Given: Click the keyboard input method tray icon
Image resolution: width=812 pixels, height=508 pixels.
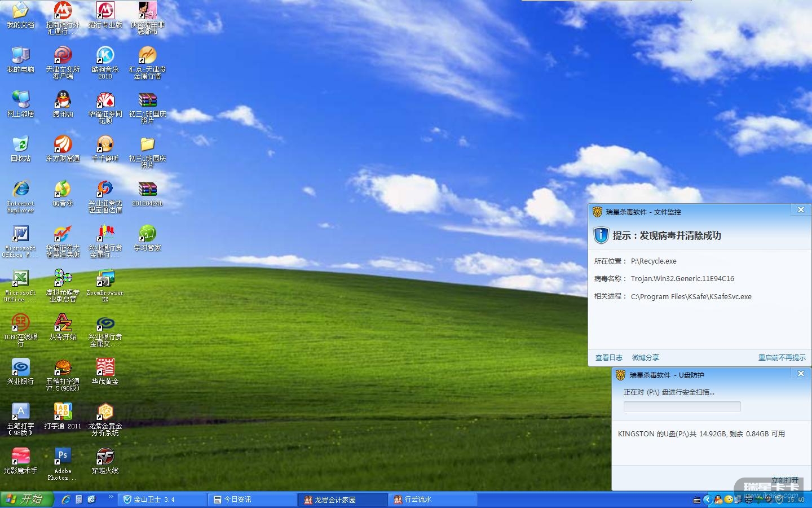Looking at the screenshot, I should point(697,500).
